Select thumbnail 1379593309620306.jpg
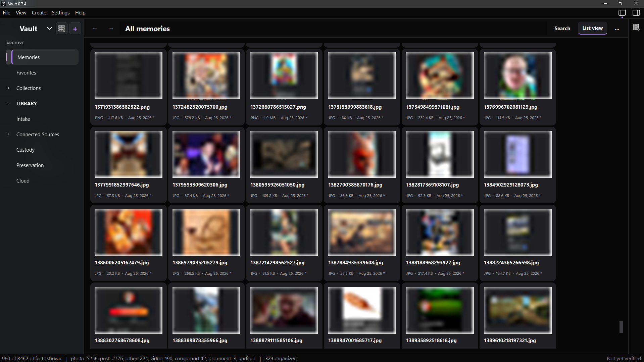The width and height of the screenshot is (644, 362). (206, 154)
